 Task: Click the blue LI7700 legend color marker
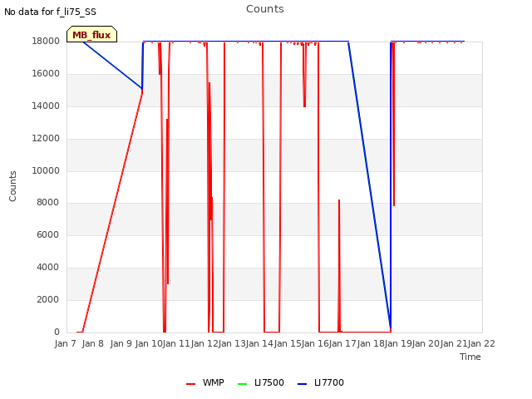302,384
